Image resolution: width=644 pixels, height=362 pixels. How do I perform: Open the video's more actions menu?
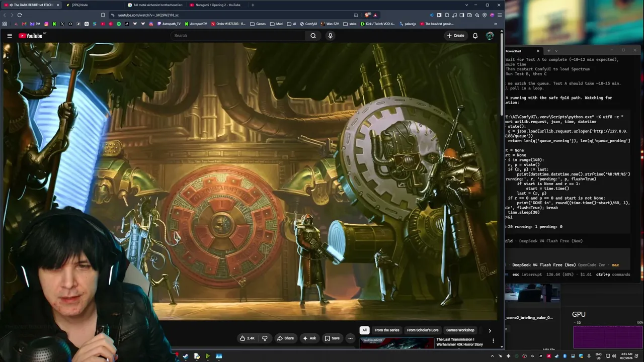click(x=351, y=338)
